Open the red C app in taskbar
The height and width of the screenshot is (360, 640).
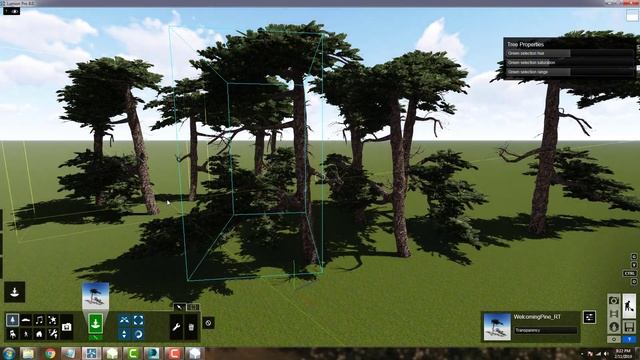[x=174, y=353]
